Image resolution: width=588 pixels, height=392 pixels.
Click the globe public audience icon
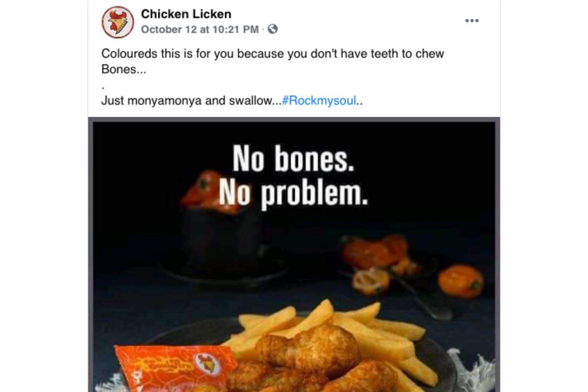pos(272,29)
